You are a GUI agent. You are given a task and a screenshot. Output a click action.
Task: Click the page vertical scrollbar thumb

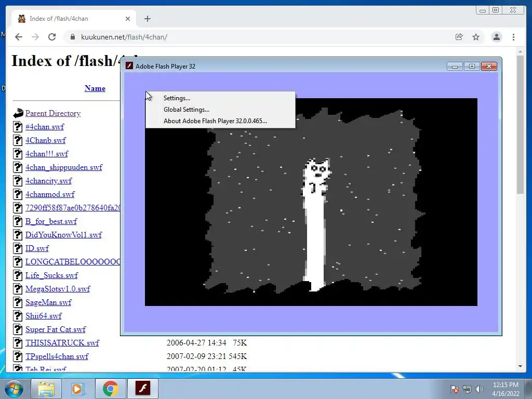[x=520, y=125]
